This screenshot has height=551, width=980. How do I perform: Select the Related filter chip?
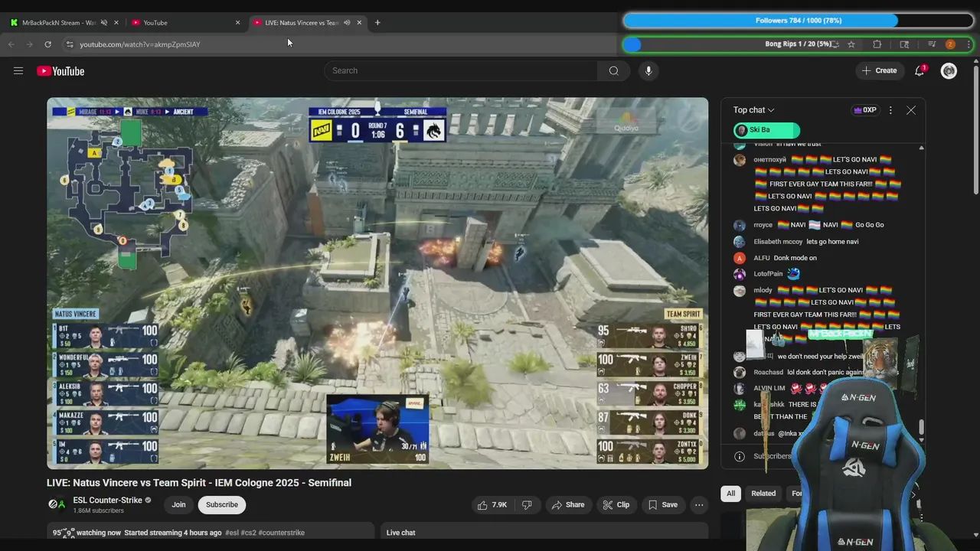763,494
